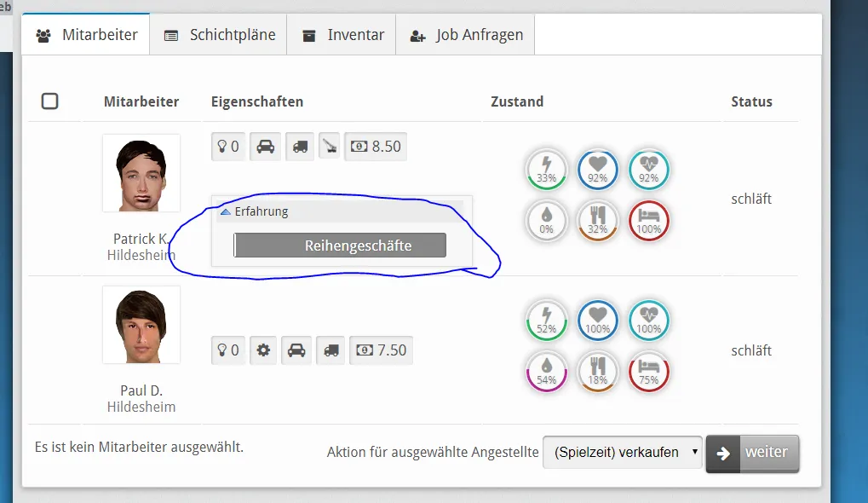Switch to the Schichtpläne tab

(x=219, y=36)
